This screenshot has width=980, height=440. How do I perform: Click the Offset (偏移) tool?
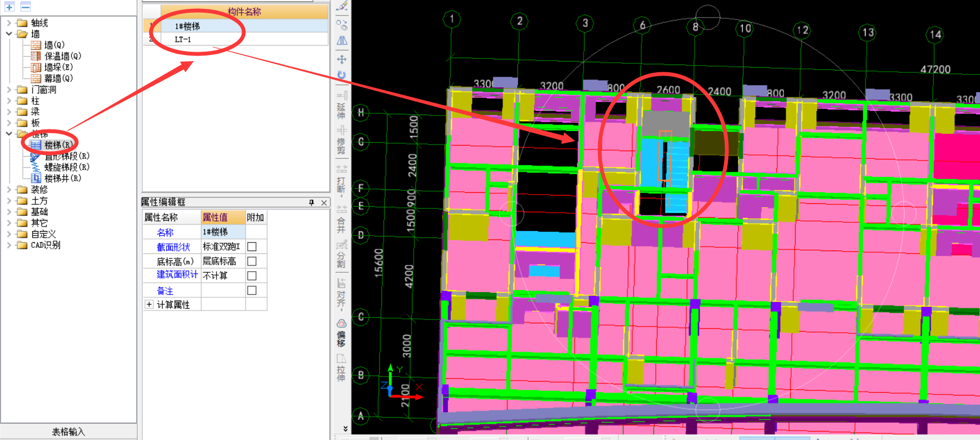(341, 332)
